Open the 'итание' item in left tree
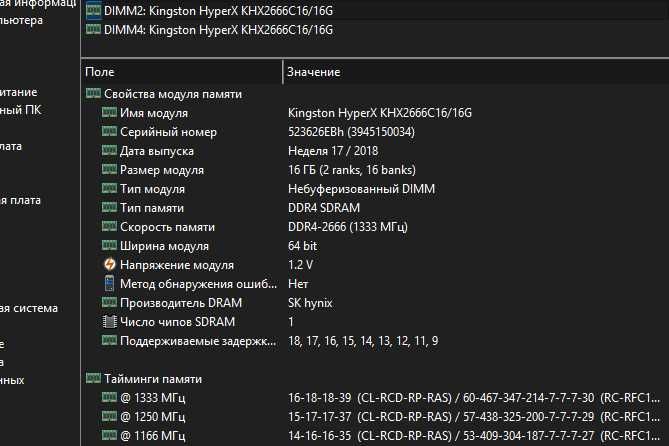This screenshot has width=669, height=446. point(19,92)
